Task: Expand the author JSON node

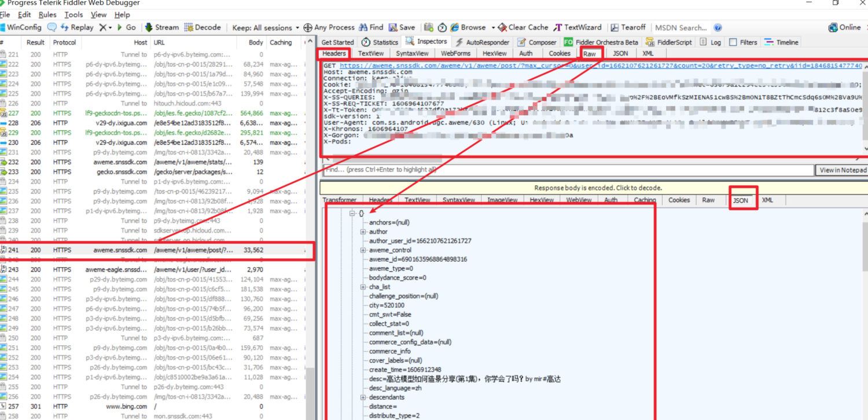Action: (x=363, y=232)
